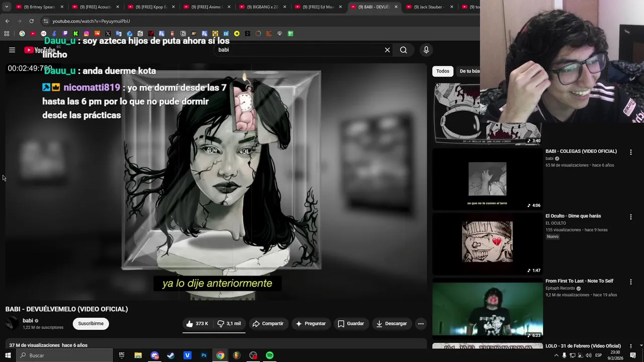The width and height of the screenshot is (644, 362).
Task: Select the 'De tu bús...' filter chip
Action: point(469,71)
